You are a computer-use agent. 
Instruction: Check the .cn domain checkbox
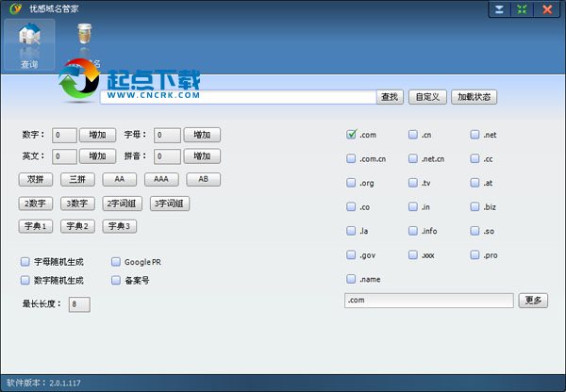413,135
